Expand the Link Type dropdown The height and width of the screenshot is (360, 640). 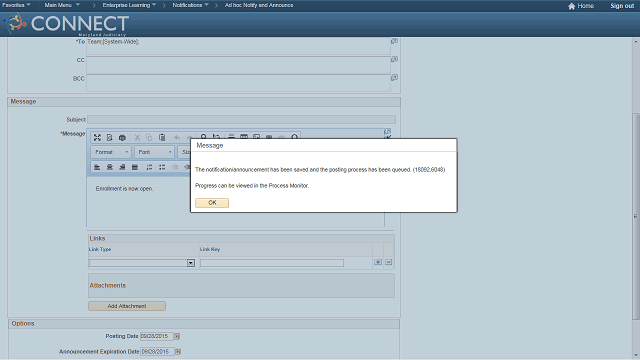191,263
